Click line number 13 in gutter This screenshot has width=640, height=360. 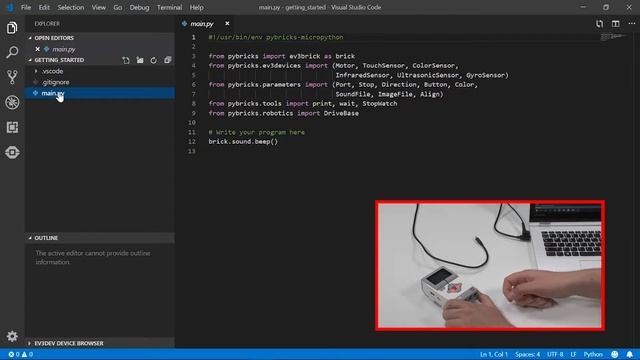coord(192,151)
